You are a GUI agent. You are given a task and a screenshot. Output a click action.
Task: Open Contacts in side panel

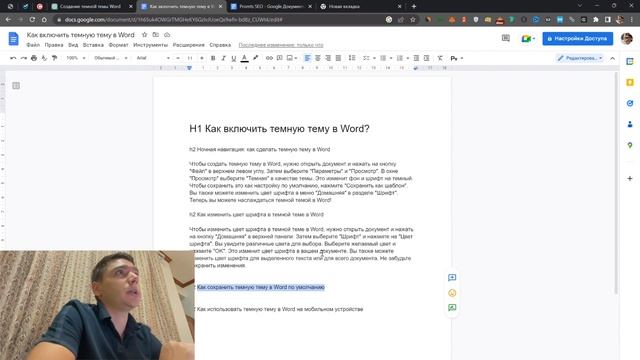[630, 124]
